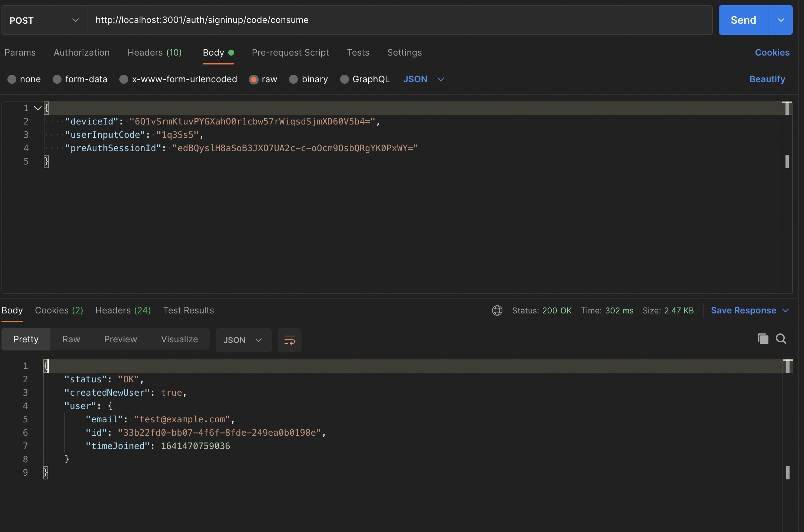Click the globe/environment icon in response bar
The width and height of the screenshot is (804, 532).
tap(497, 309)
